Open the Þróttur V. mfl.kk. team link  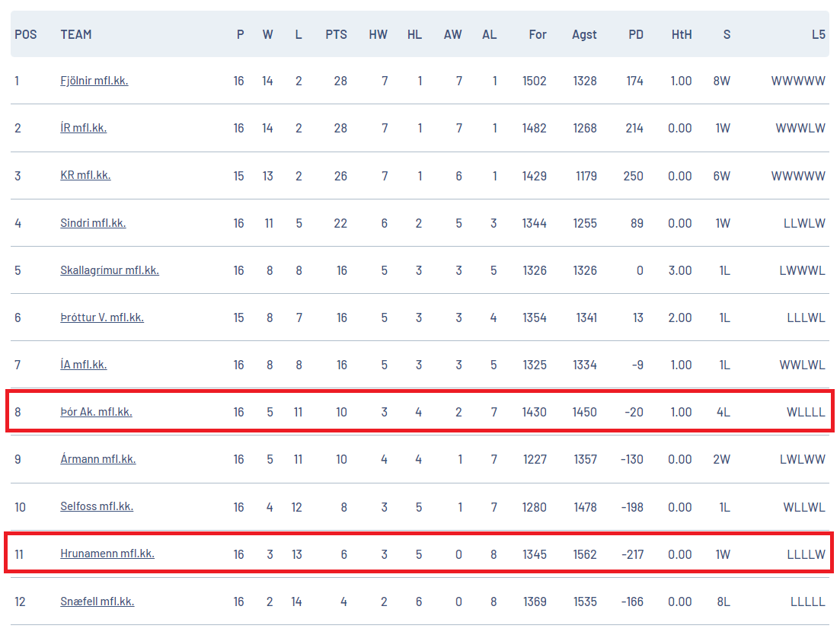pyautogui.click(x=102, y=317)
